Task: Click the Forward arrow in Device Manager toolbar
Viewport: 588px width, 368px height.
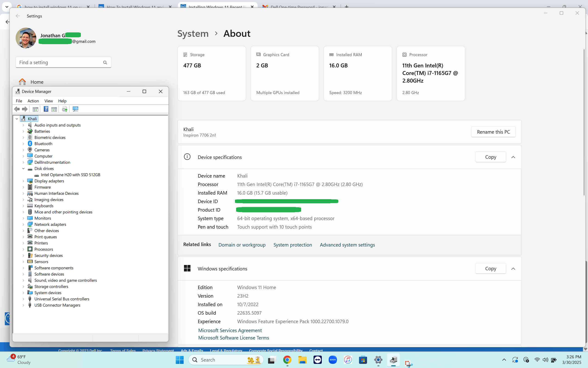Action: point(25,109)
